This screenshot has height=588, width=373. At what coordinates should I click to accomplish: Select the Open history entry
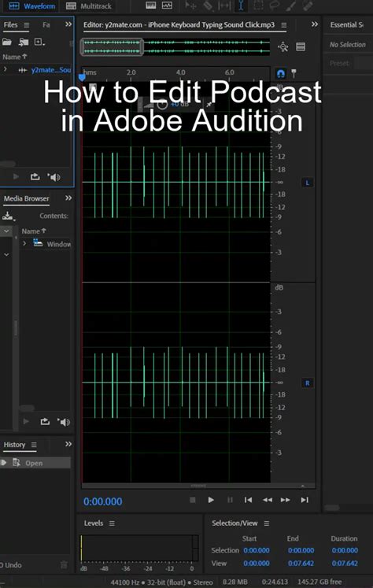[35, 463]
